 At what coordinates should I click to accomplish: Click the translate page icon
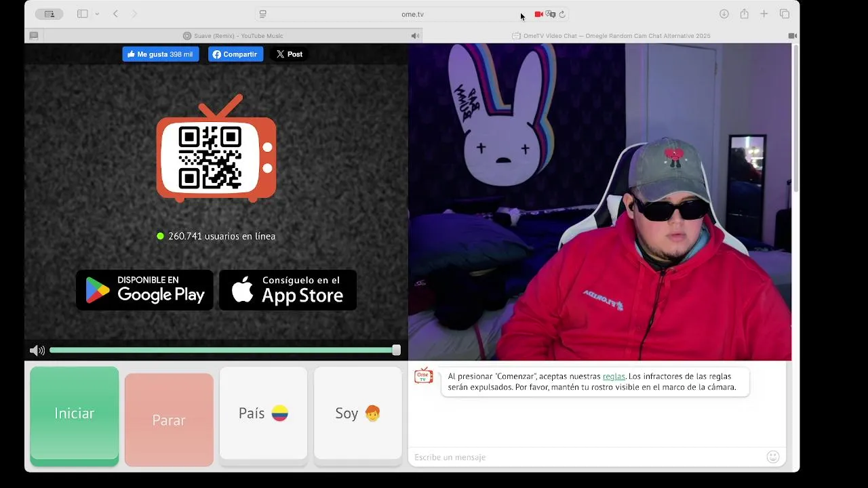click(x=551, y=14)
